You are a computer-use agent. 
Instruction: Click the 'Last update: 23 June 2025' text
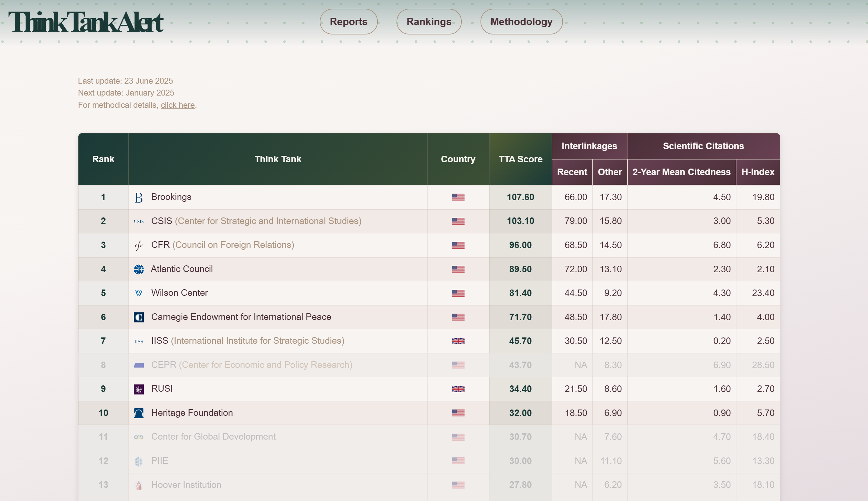[125, 81]
